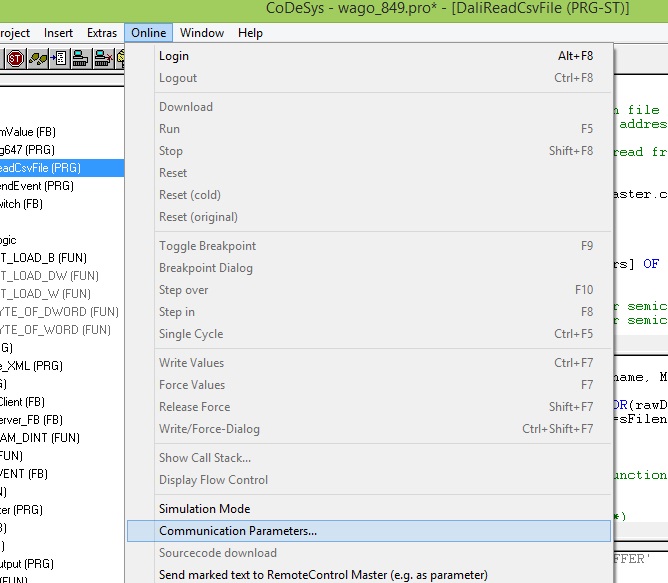Choose Display Flow Control entry
668x583 pixels.
pyautogui.click(x=369, y=480)
